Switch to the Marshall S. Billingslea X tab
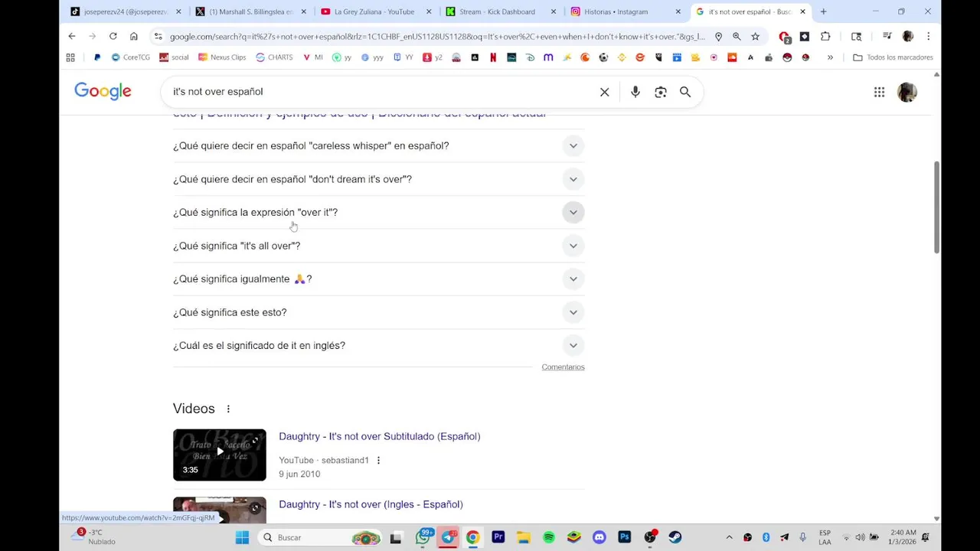 249,11
